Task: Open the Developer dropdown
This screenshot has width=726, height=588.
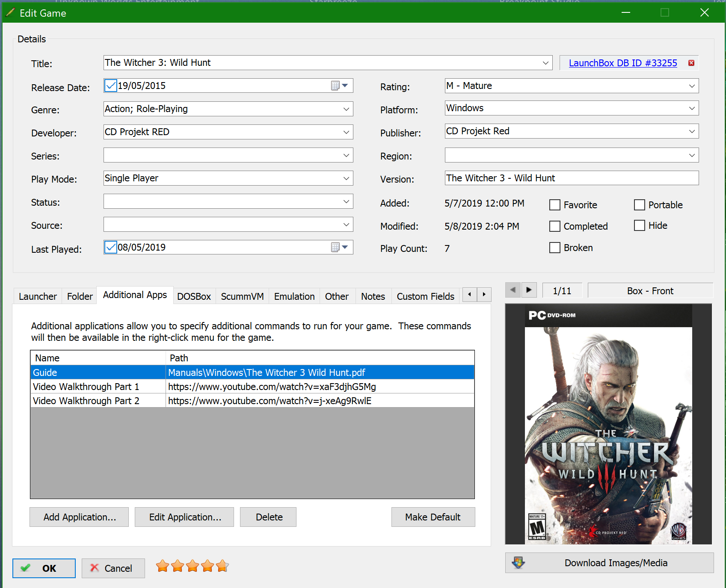Action: pyautogui.click(x=346, y=132)
